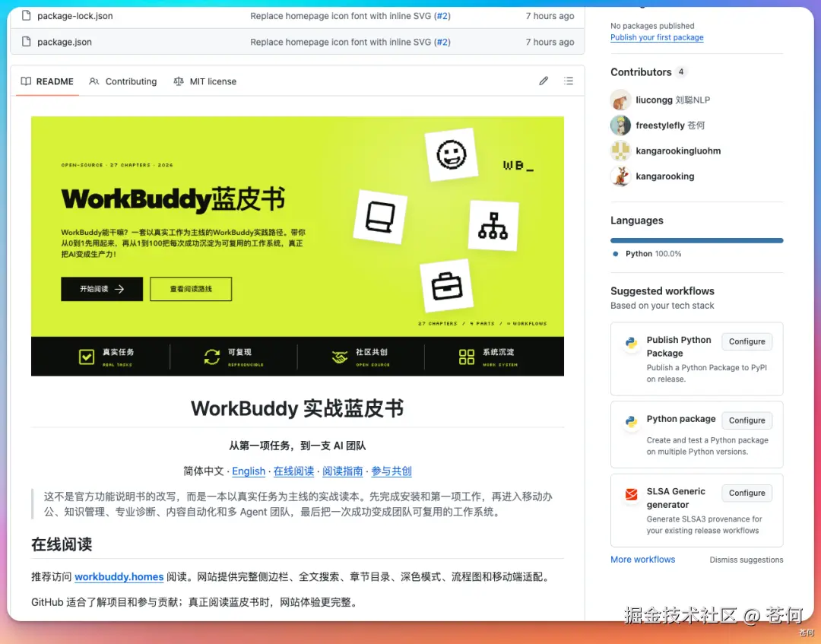
Task: Click the pencil edit README icon
Action: pyautogui.click(x=544, y=81)
